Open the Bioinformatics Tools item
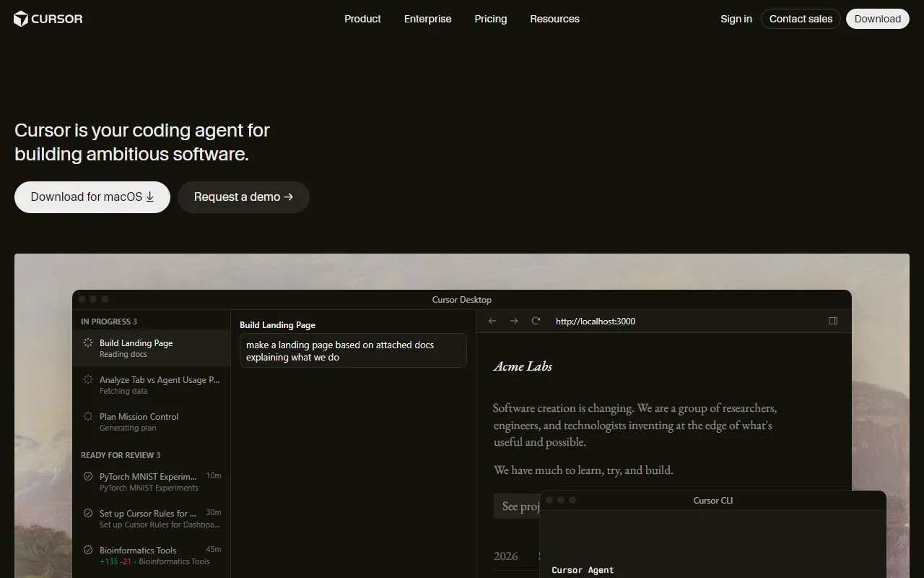Viewport: 924px width, 578px height. pos(152,556)
